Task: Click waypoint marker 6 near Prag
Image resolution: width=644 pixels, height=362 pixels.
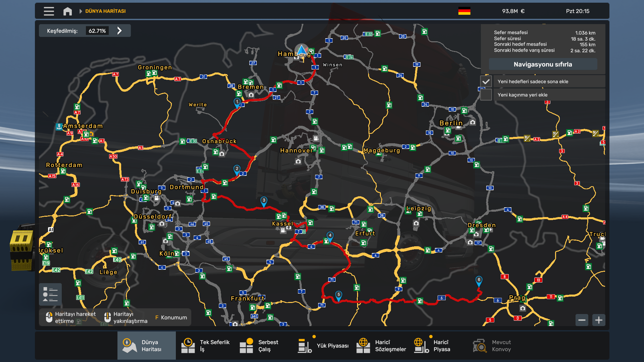Action: (x=479, y=280)
